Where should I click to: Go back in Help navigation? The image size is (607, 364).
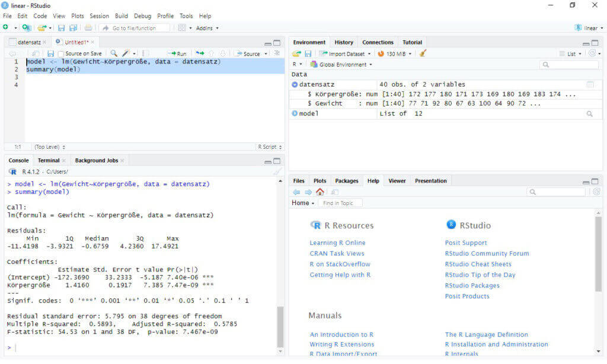296,191
